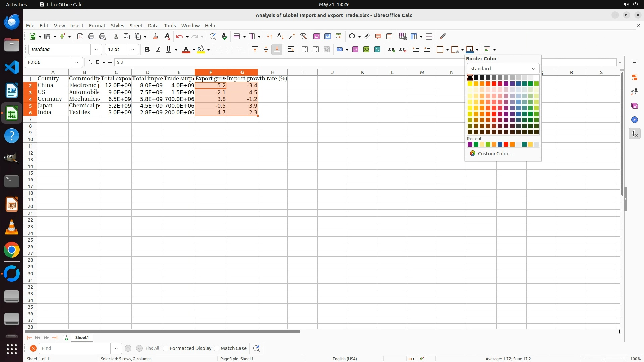Open the sidebar Functions deck
Screen dimensions: 644x362
tap(635, 134)
